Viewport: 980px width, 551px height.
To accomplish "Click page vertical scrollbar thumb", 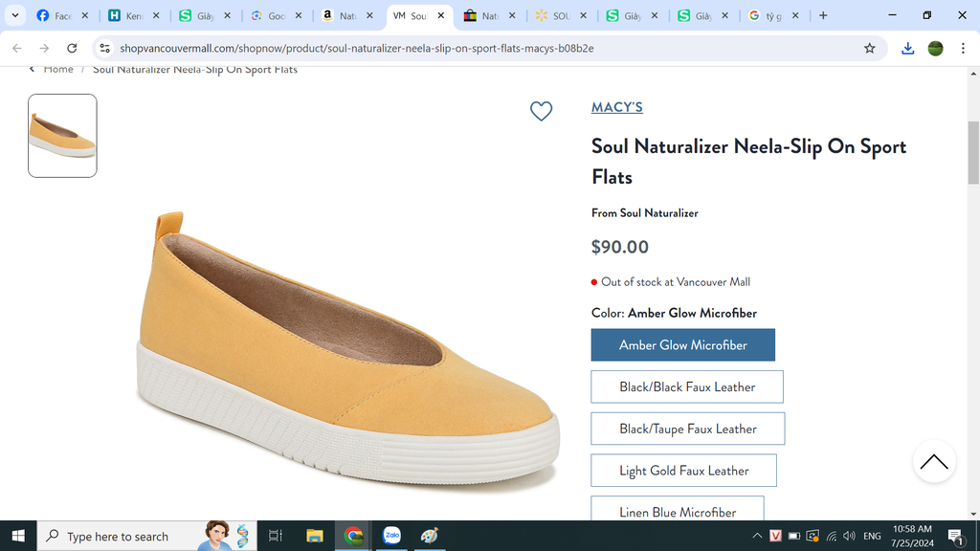I will [973, 153].
